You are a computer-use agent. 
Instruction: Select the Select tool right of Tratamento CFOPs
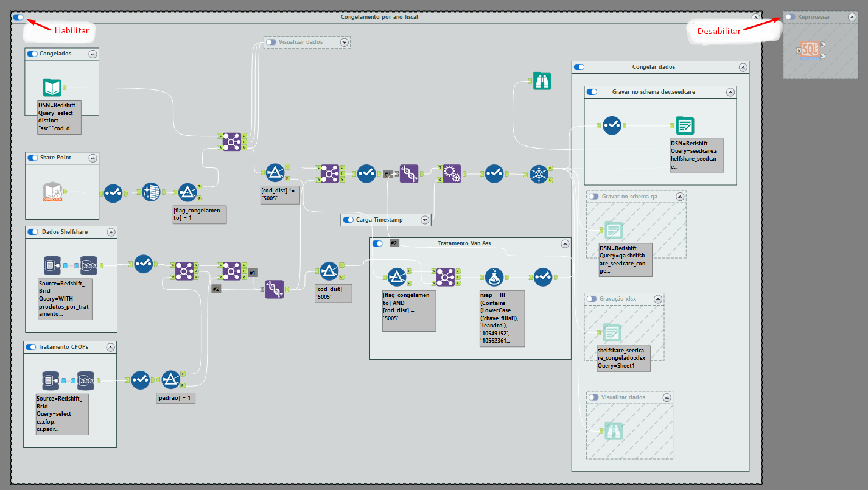click(141, 380)
